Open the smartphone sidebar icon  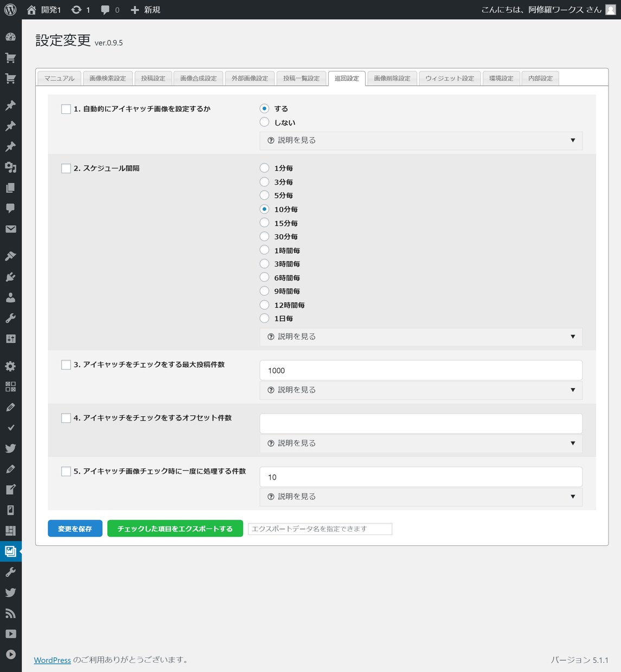[10, 510]
